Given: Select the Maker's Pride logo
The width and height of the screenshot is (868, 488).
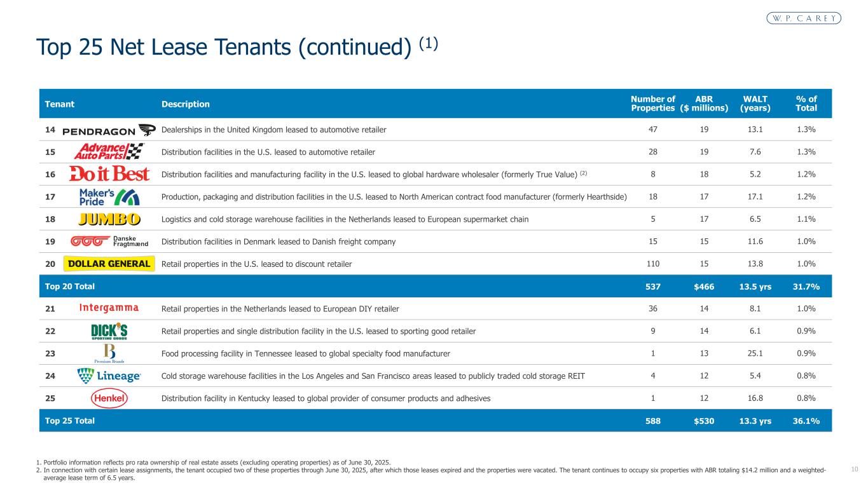Looking at the screenshot, I should [x=109, y=196].
